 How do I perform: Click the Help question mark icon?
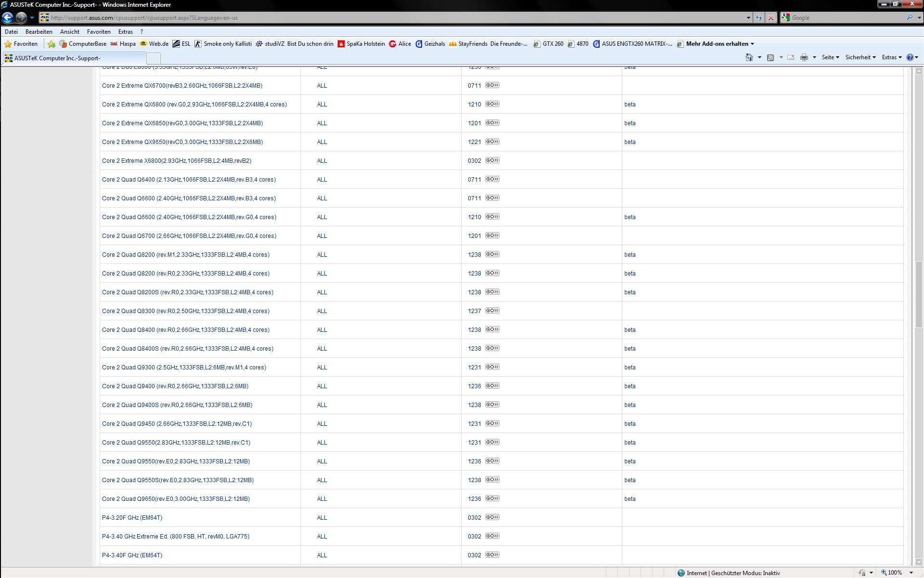click(910, 57)
